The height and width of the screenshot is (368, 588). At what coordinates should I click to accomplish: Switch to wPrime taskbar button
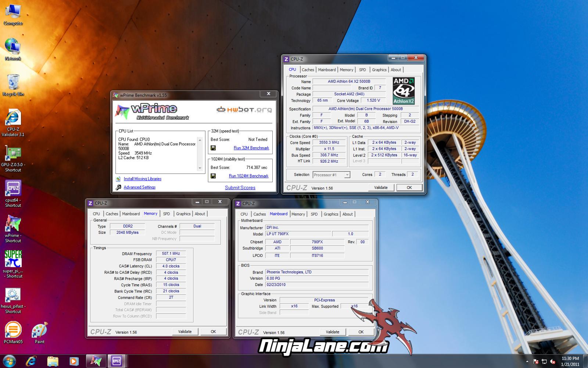96,361
